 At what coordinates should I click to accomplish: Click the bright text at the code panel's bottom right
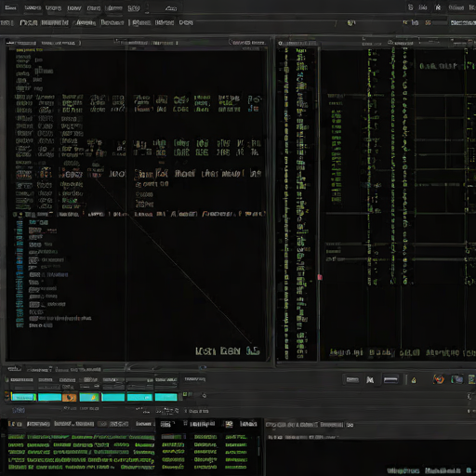[x=228, y=350]
